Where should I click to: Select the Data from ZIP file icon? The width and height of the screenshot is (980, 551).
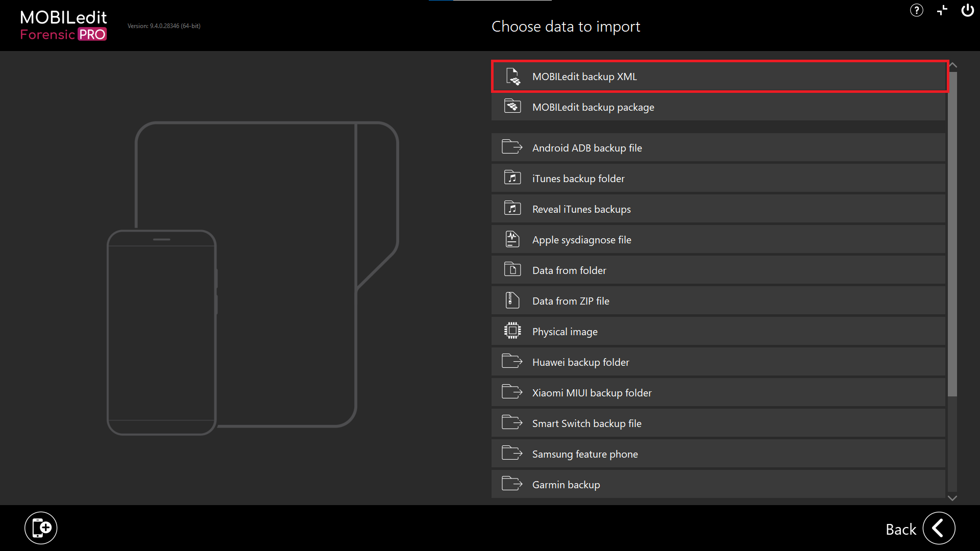pos(513,300)
